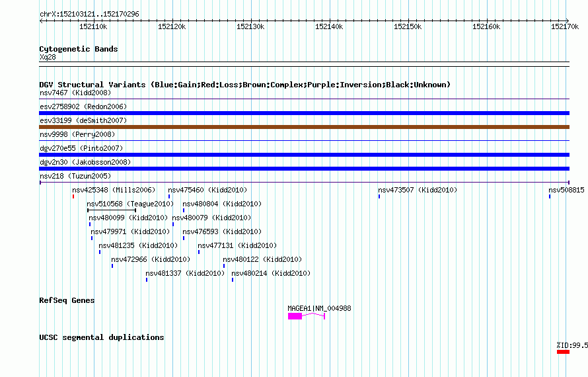Select the DGV Structural Variants track title
Image resolution: width=588 pixels, height=377 pixels.
point(245,85)
